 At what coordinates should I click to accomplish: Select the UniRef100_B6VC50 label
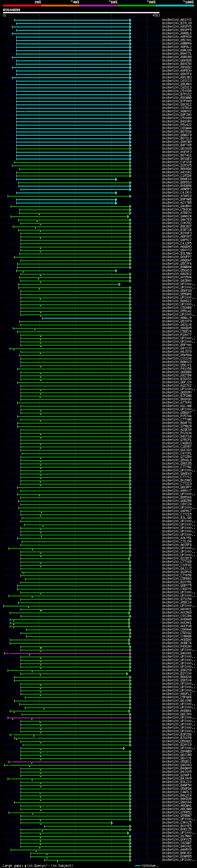coord(177,64)
